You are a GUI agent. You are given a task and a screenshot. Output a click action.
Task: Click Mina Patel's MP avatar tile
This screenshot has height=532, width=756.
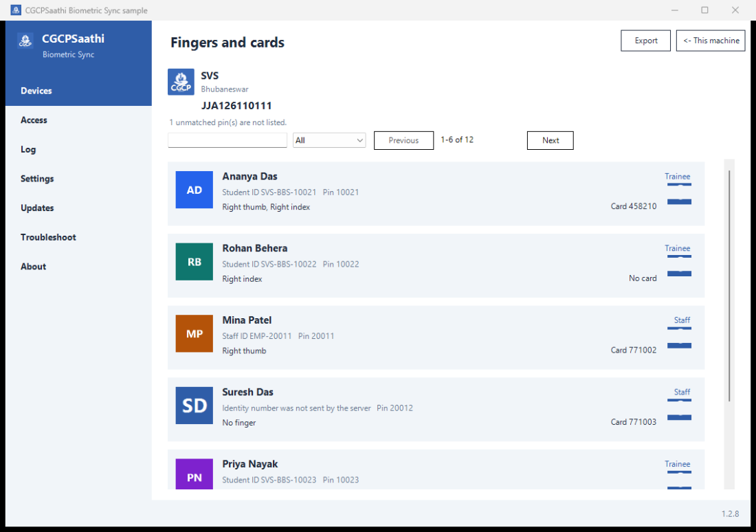(x=194, y=333)
